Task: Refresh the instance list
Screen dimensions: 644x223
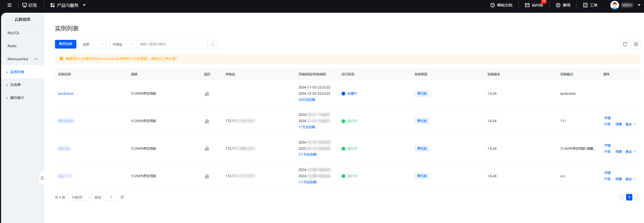Action: click(625, 44)
